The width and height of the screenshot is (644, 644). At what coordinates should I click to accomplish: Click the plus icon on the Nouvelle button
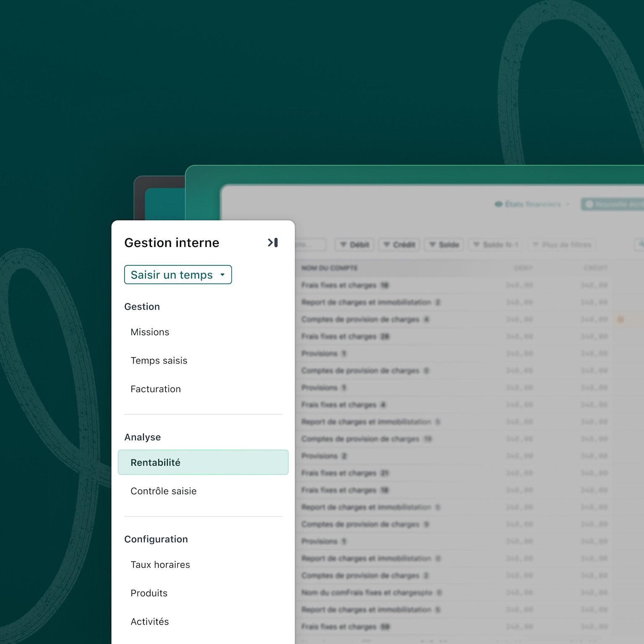tap(590, 204)
